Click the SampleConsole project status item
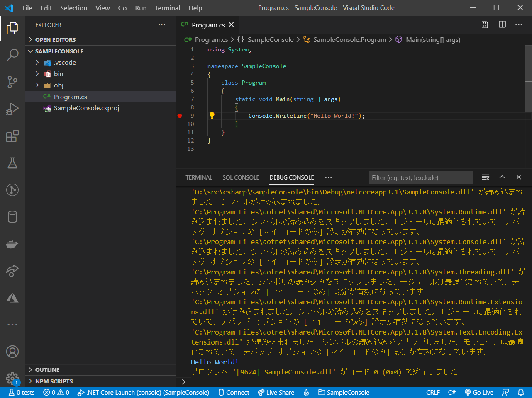Viewport: 532px width, 398px height. click(344, 392)
